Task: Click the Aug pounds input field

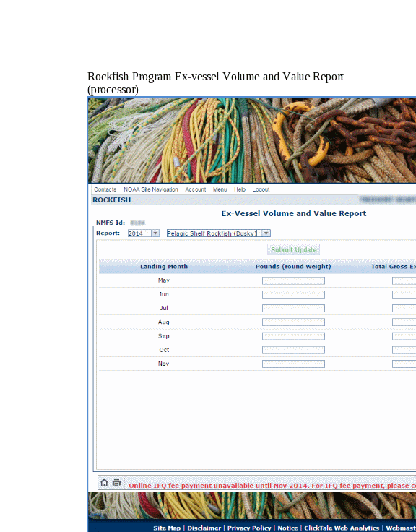Action: coord(293,322)
